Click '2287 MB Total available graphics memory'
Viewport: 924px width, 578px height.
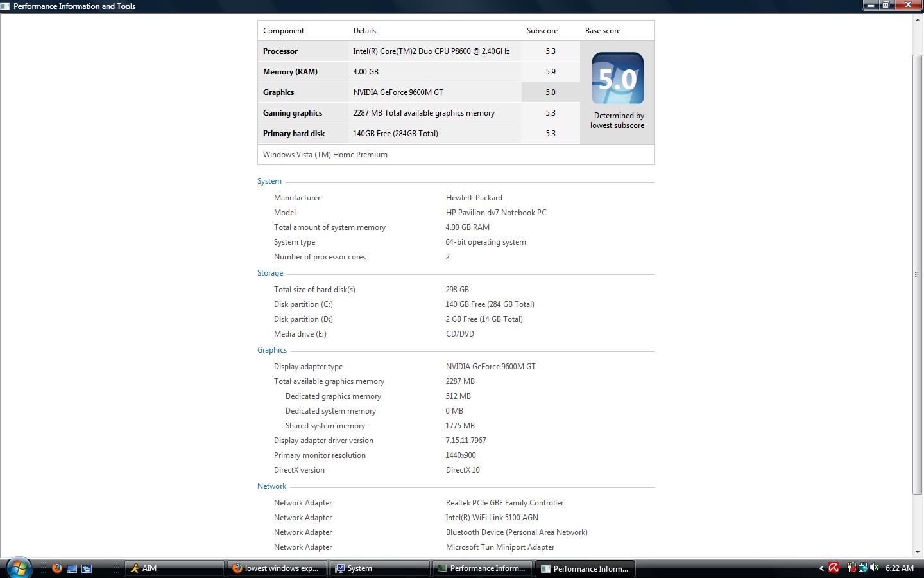click(424, 113)
